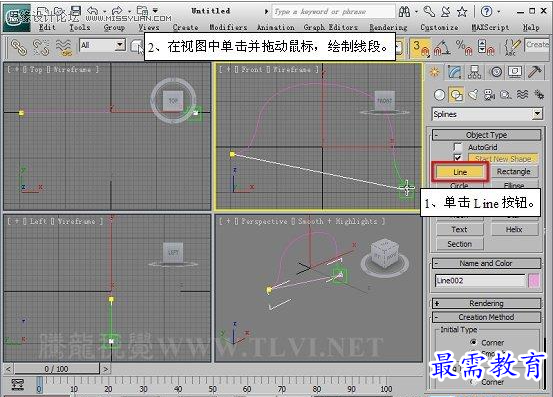Toggle the Angle Snap icon

point(442,48)
